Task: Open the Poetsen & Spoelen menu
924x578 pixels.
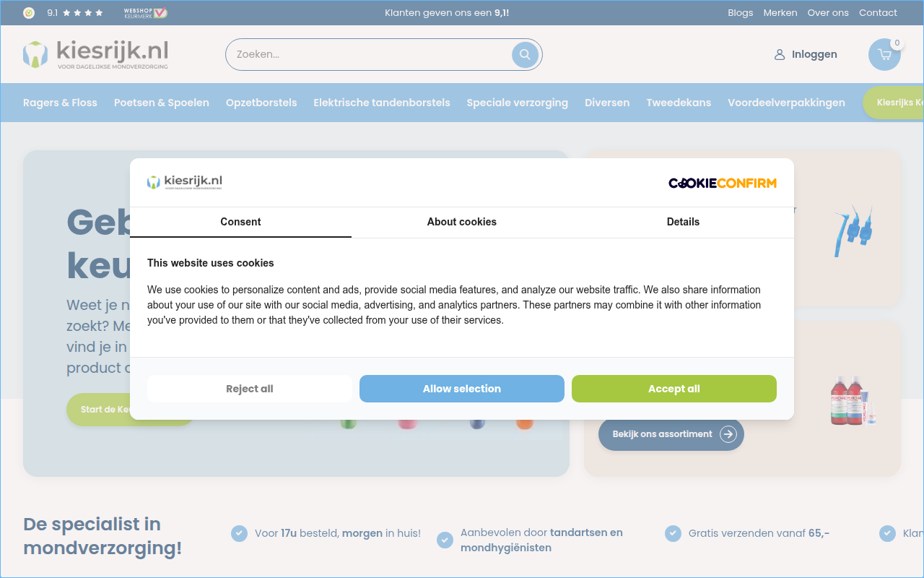Action: coord(162,103)
